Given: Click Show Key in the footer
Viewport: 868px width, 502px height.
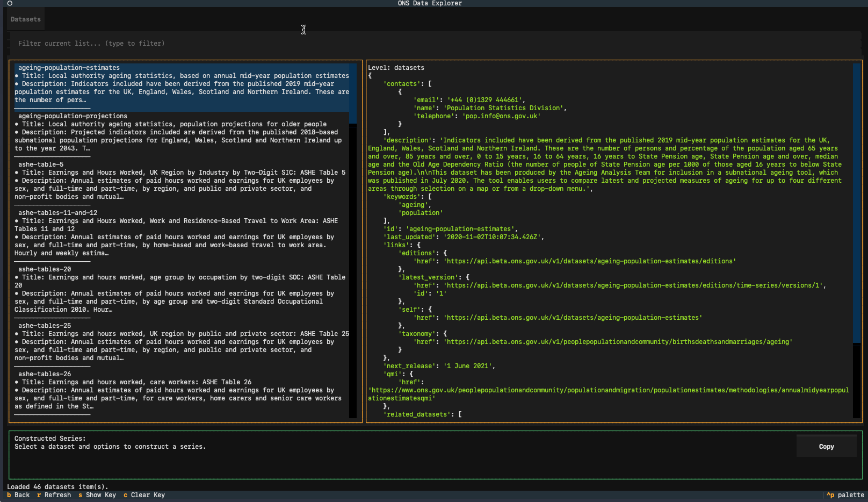Looking at the screenshot, I should click(x=97, y=495).
